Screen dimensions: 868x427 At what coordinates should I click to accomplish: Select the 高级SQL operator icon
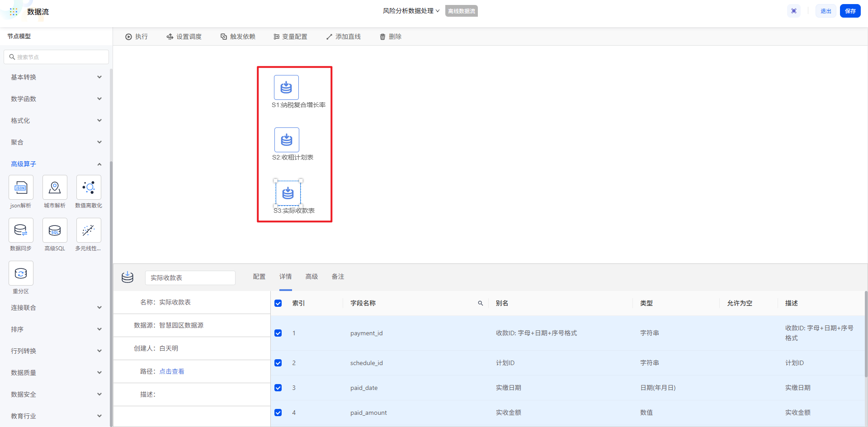[55, 230]
